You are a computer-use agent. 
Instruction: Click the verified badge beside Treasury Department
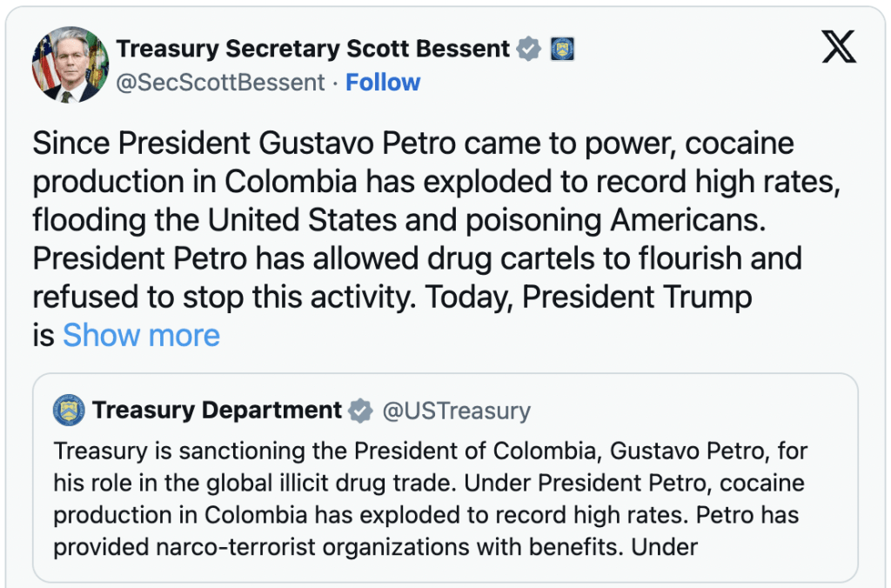point(360,410)
